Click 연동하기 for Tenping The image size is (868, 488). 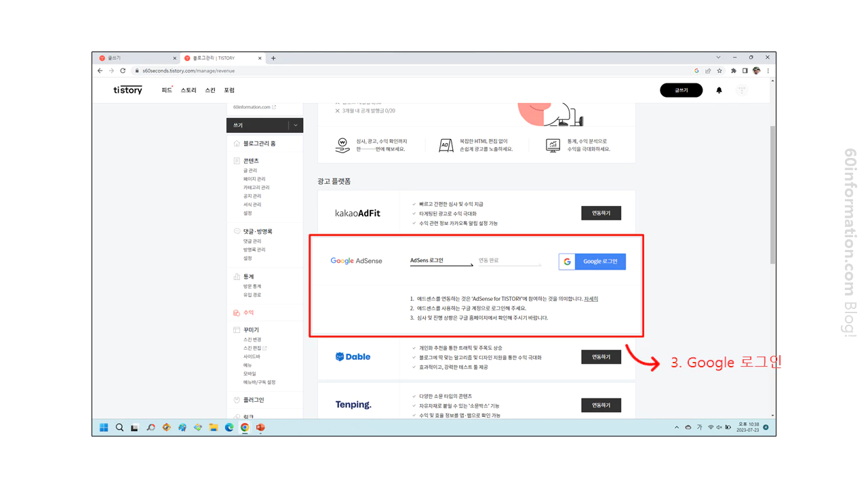pos(601,405)
